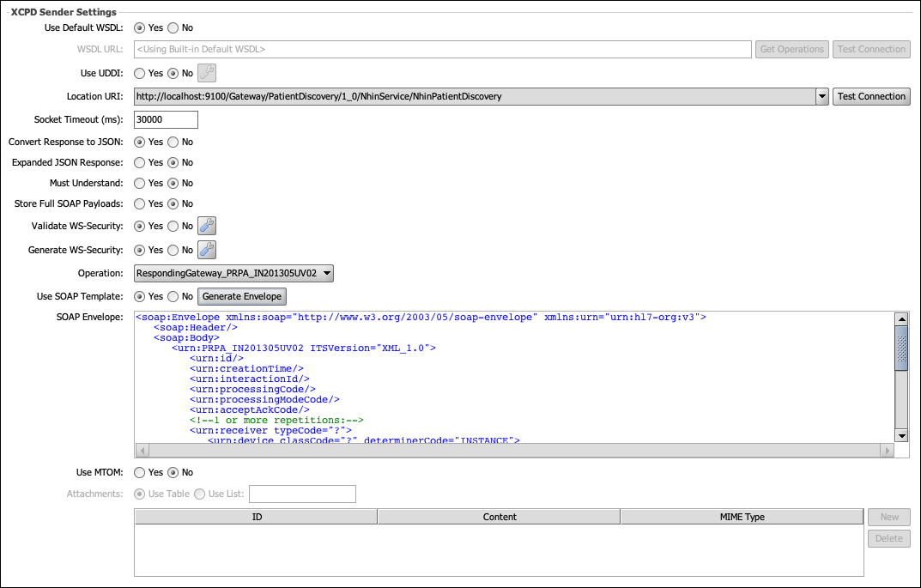The image size is (921, 588).
Task: Select Yes for Validate WS-Security
Action: (139, 226)
